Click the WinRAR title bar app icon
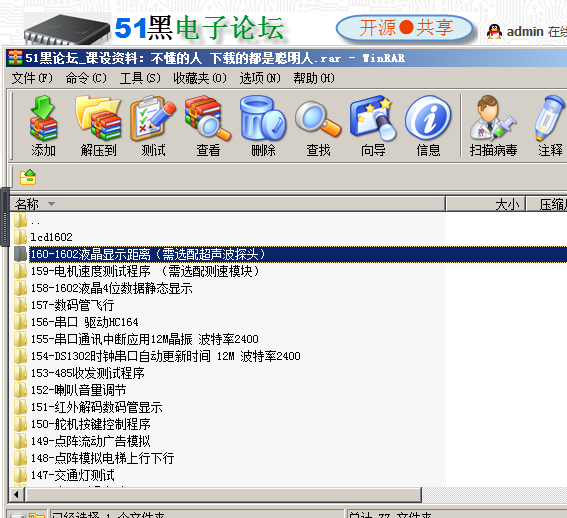The height and width of the screenshot is (518, 567). [x=15, y=58]
